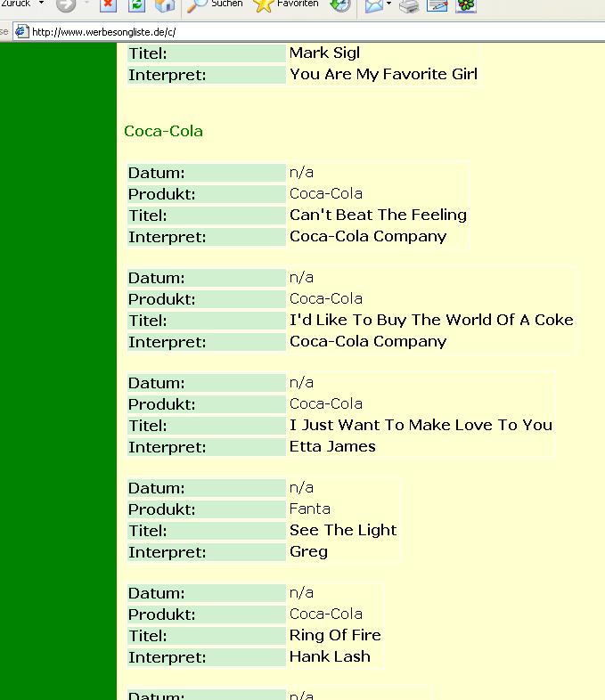605x700 pixels.
Task: Launch the ICQ flower toolbar icon
Action: pyautogui.click(x=466, y=5)
